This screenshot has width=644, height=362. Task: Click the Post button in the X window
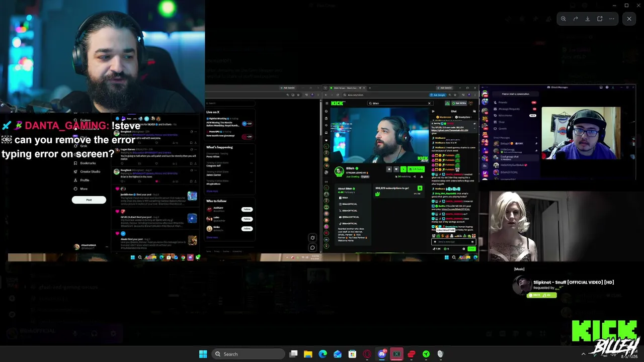(x=89, y=200)
